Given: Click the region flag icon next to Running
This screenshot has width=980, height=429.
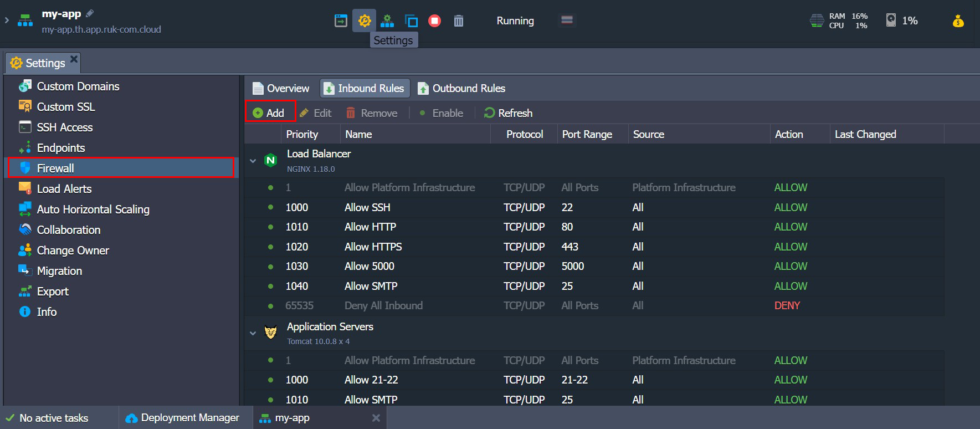Looking at the screenshot, I should pyautogui.click(x=567, y=21).
